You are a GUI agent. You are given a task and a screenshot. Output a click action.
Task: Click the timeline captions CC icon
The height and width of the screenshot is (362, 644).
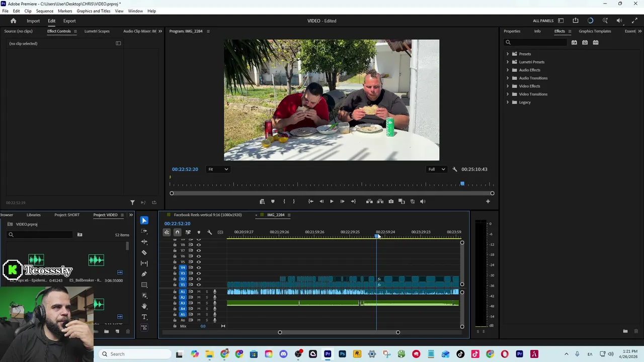tap(220, 232)
